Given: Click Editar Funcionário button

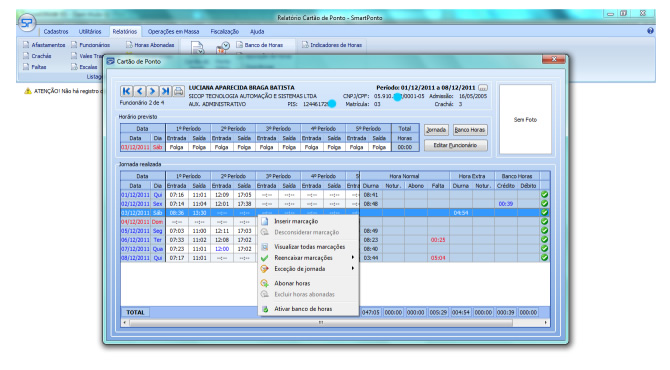Looking at the screenshot, I should pos(455,145).
